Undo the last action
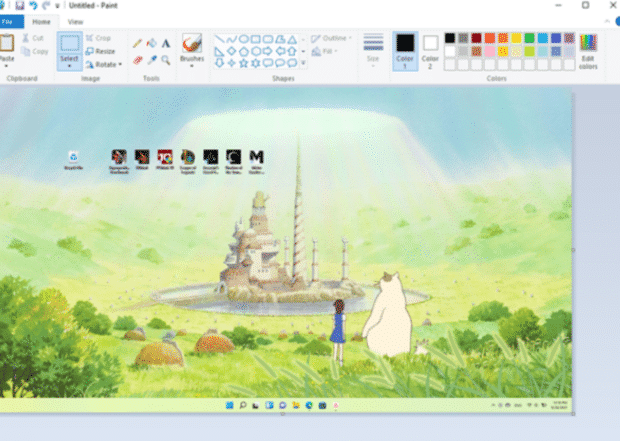620x441 pixels. tap(33, 6)
